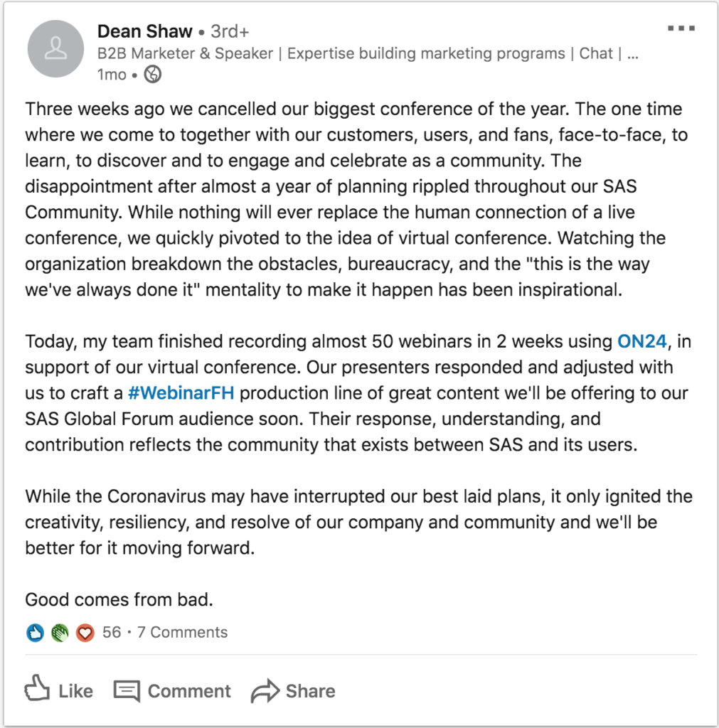Open the three-dot post options menu
The width and height of the screenshot is (719, 728).
pyautogui.click(x=681, y=28)
